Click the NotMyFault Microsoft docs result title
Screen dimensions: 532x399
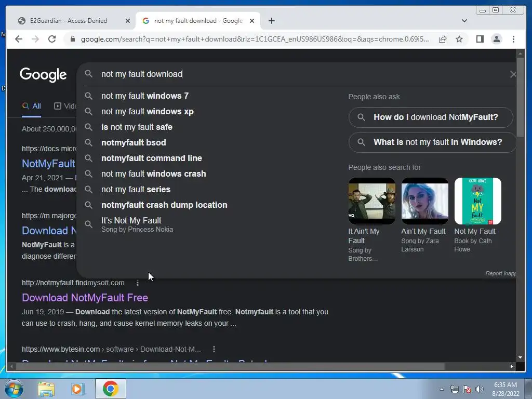[48, 164]
